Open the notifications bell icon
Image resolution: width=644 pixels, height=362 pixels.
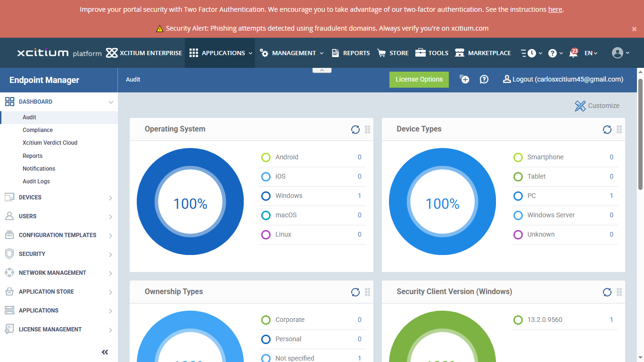[x=573, y=53]
